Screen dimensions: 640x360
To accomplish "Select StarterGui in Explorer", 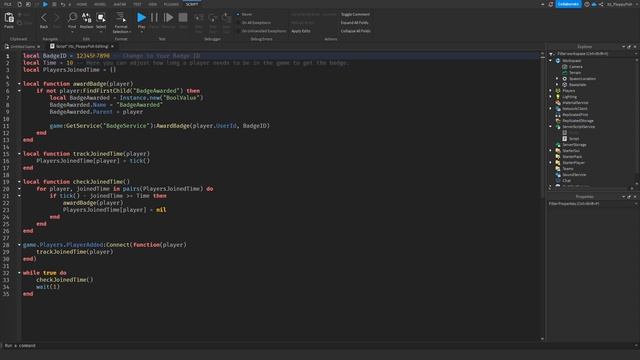I will (x=571, y=151).
